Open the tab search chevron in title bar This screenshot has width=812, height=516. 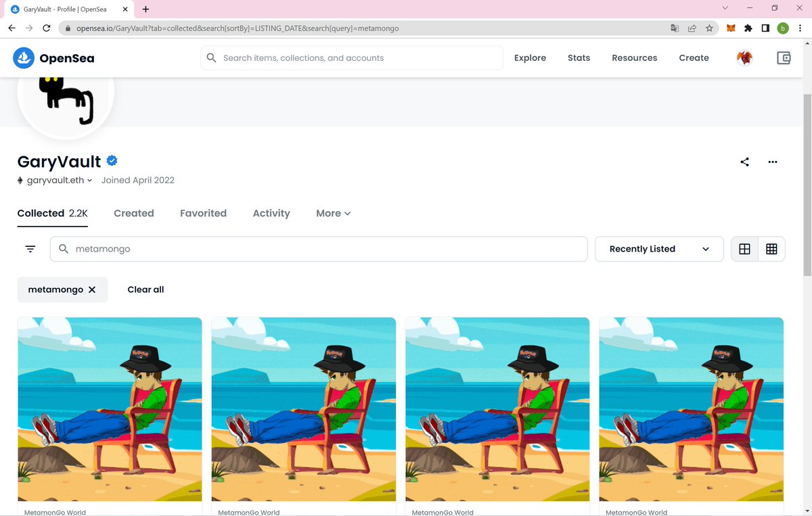coord(725,8)
